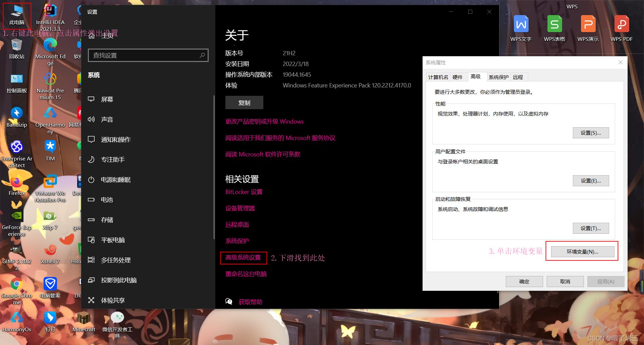
Task: Launch Microsoft Edge desktop shortcut
Action: coord(50,52)
